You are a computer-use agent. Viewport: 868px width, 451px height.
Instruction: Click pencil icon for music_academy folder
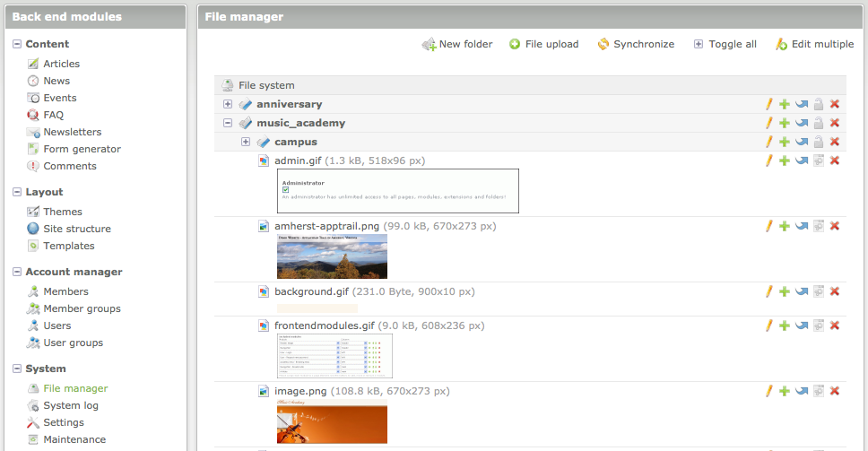[x=768, y=123]
